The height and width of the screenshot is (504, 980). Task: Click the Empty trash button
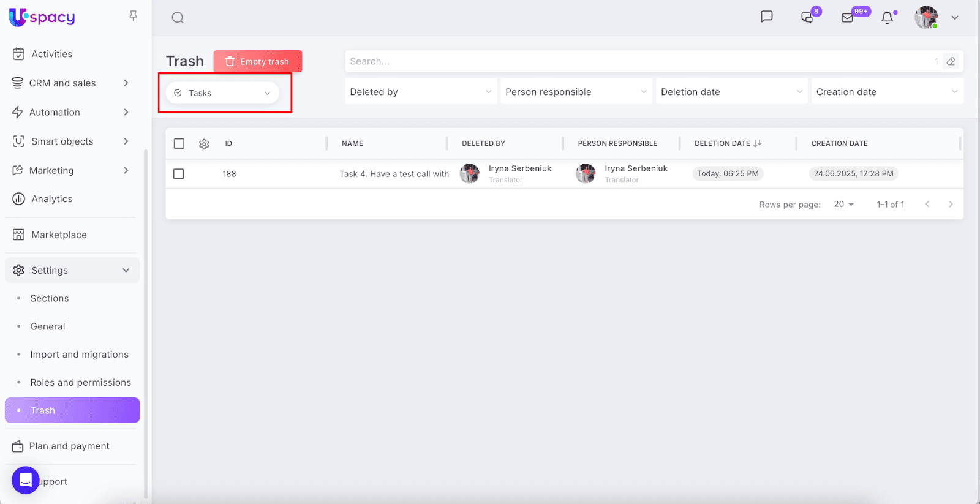[x=257, y=61]
